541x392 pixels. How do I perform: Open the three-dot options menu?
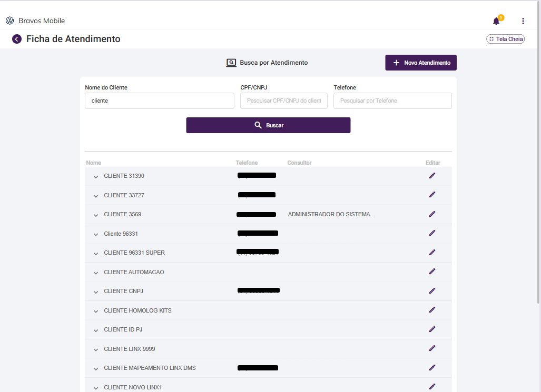pyautogui.click(x=523, y=21)
